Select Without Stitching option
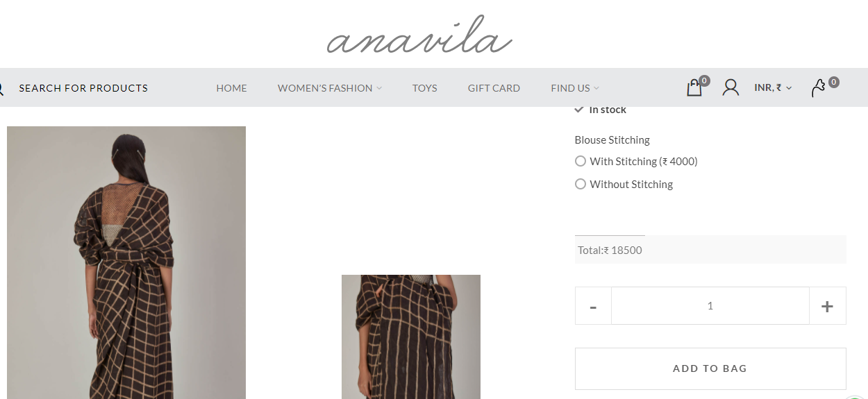868x399 pixels. tap(581, 184)
